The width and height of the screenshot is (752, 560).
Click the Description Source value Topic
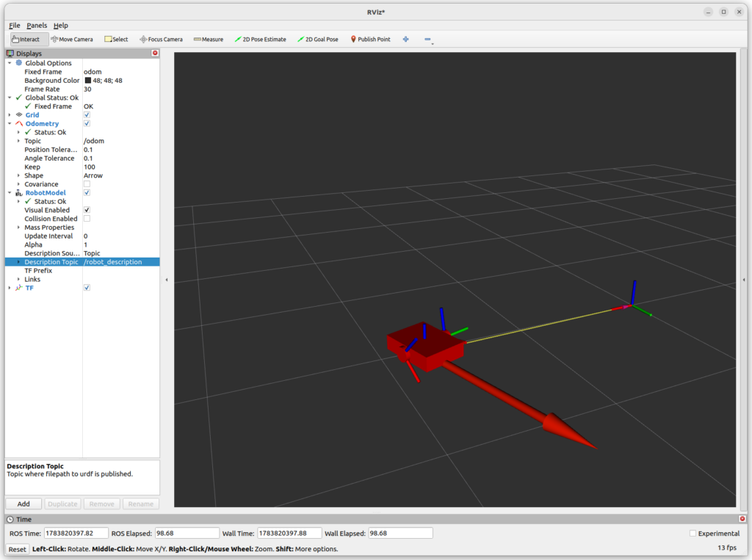point(92,253)
